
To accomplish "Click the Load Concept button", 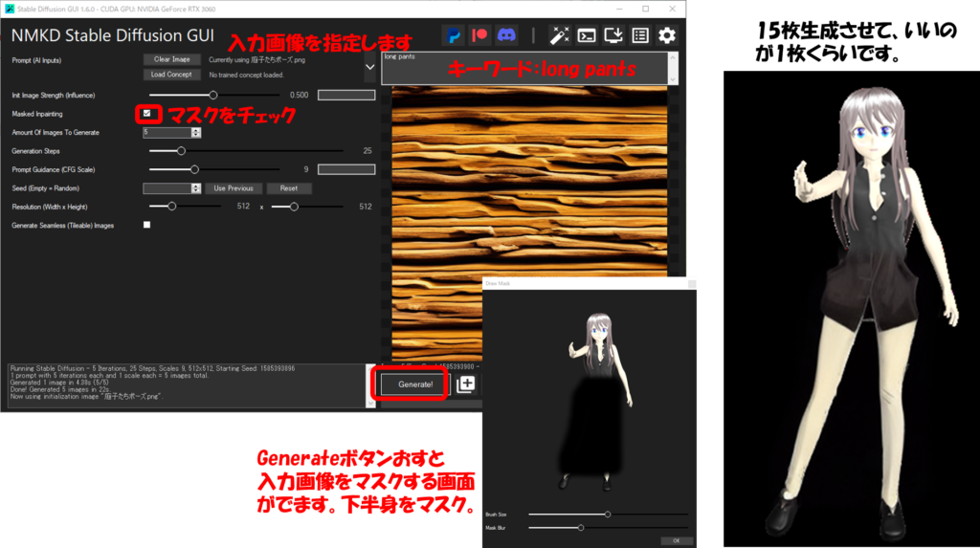I will click(172, 75).
